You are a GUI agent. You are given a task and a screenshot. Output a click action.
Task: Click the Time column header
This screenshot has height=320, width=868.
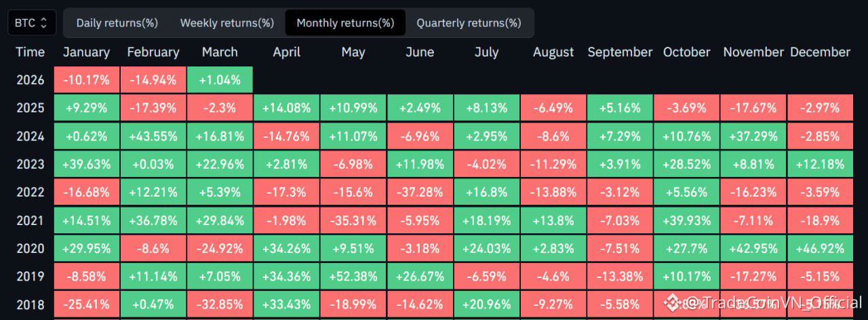pyautogui.click(x=30, y=52)
